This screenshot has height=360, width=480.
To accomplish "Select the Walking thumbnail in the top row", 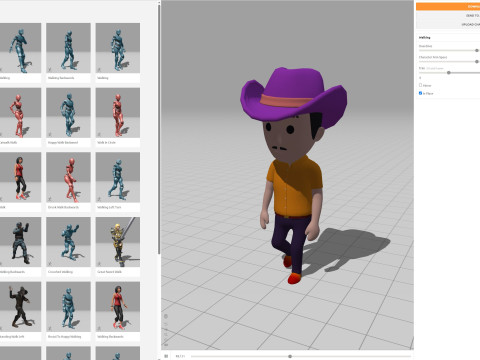I will [118, 48].
